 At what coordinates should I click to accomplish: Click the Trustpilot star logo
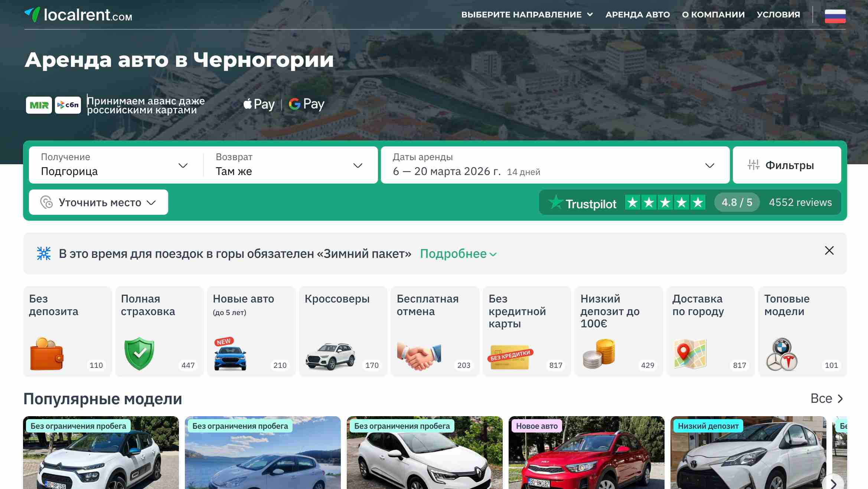click(556, 202)
